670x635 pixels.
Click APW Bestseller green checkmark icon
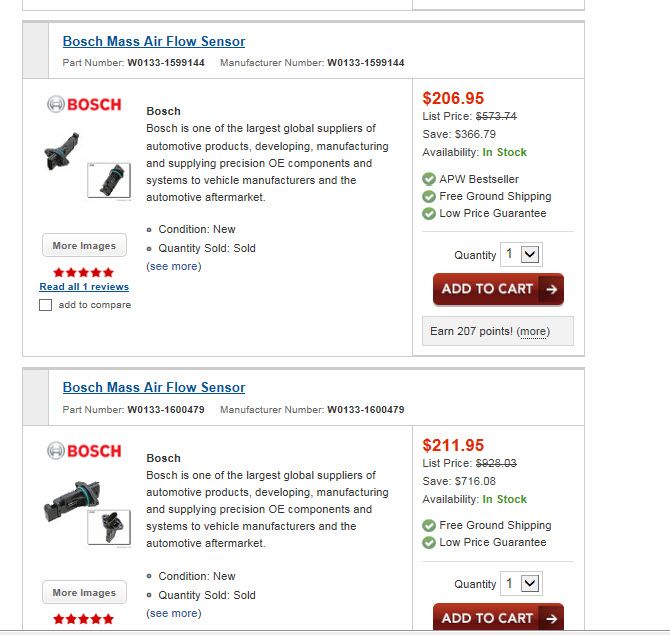pyautogui.click(x=429, y=180)
